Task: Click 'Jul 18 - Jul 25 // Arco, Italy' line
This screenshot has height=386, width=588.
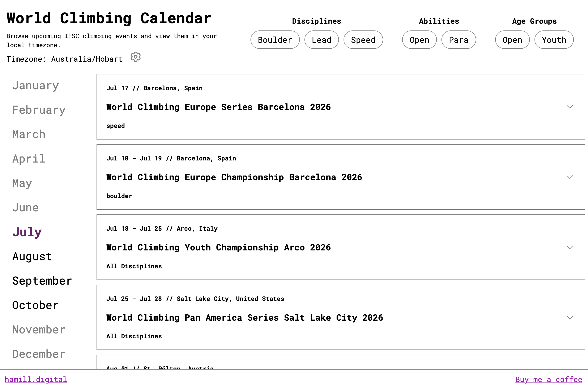Action: tap(162, 228)
